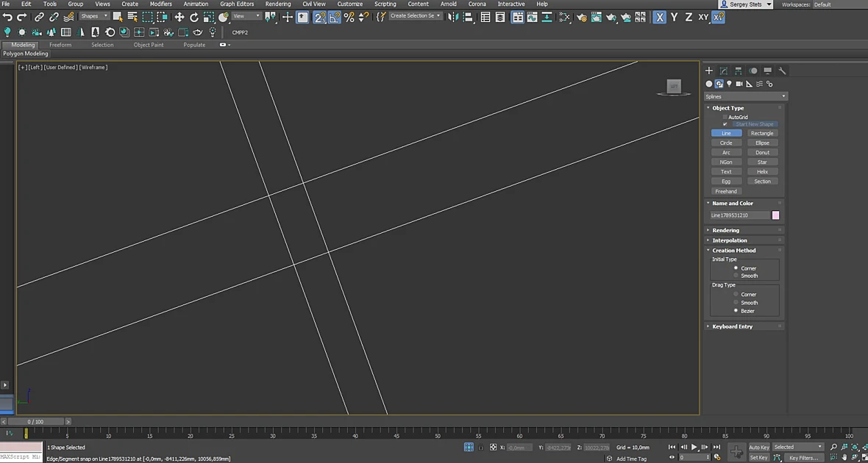This screenshot has width=868, height=463.
Task: Open the Scripting menu
Action: click(385, 4)
